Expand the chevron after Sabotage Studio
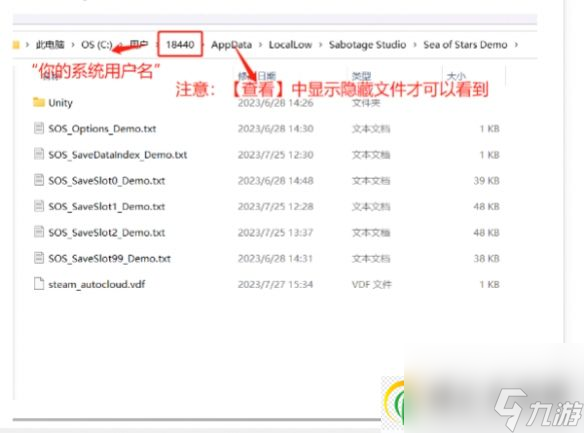This screenshot has width=584, height=433. pos(415,45)
